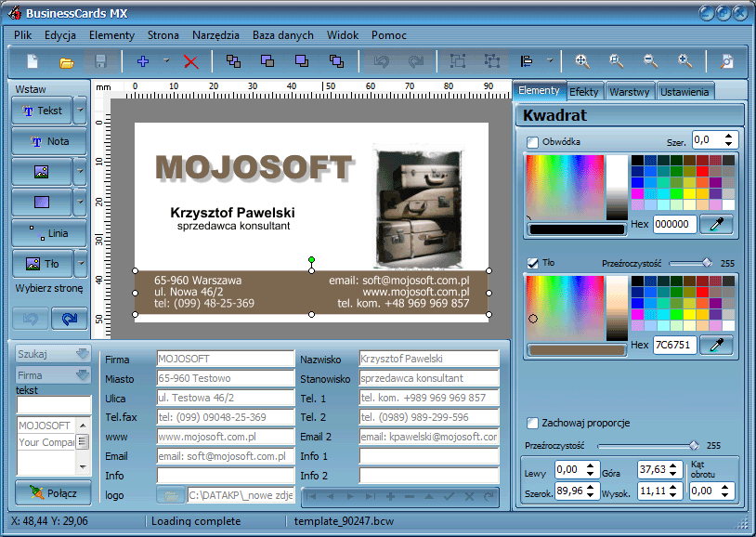Pick background color with Tło eyedropper

pos(716,345)
